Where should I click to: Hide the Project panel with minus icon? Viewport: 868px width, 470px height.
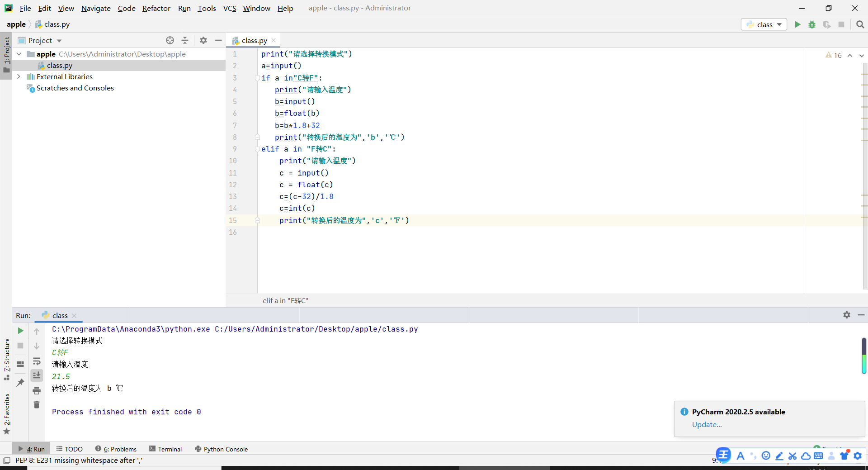click(x=218, y=40)
